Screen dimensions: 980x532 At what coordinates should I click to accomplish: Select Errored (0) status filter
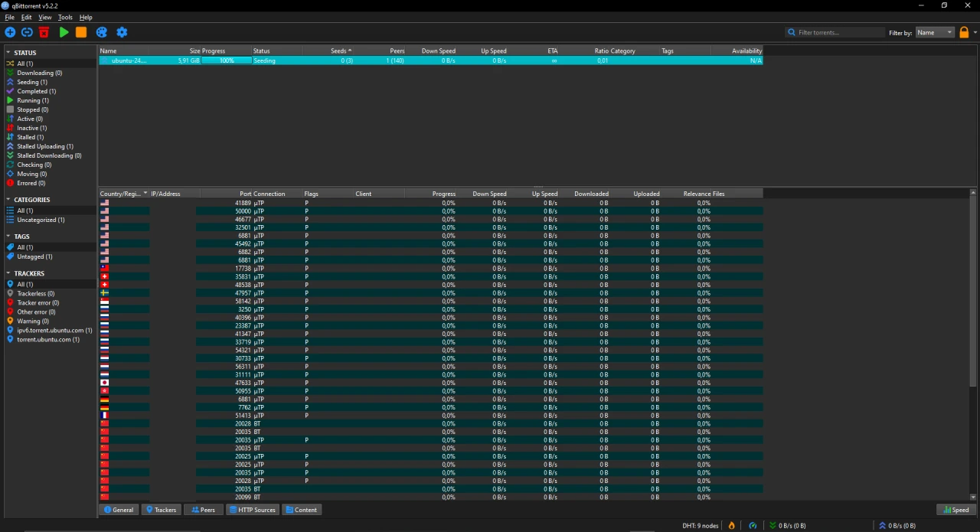tap(31, 183)
